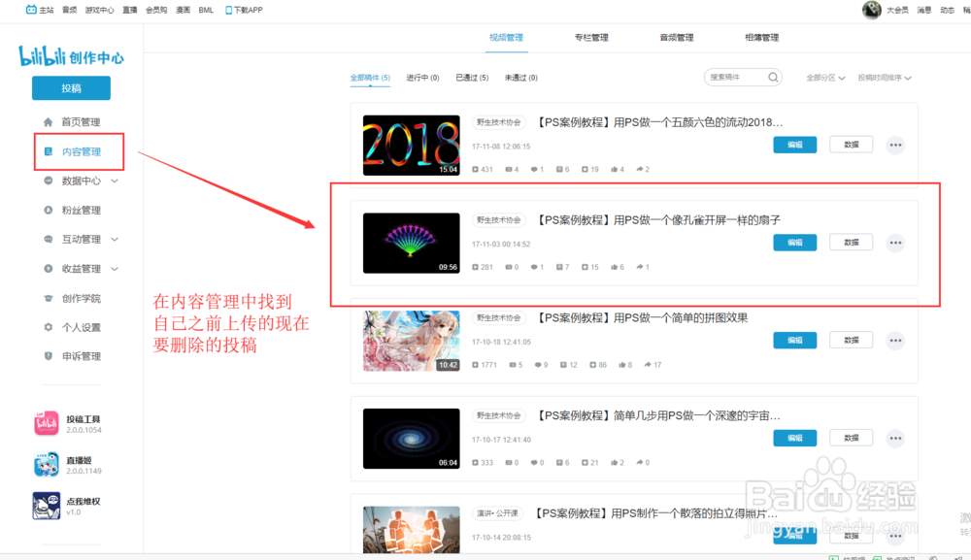Image resolution: width=971 pixels, height=560 pixels.
Task: Open 申诉管理 shield icon
Action: point(49,356)
